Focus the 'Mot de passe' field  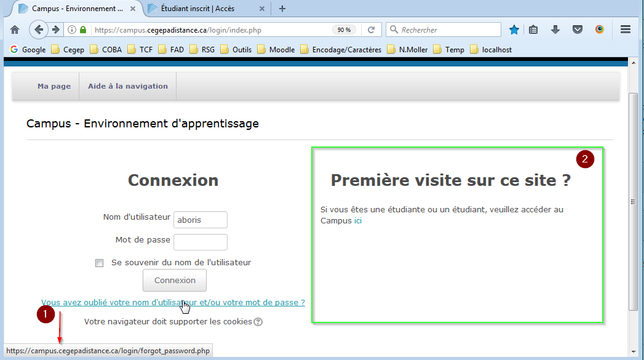click(201, 242)
